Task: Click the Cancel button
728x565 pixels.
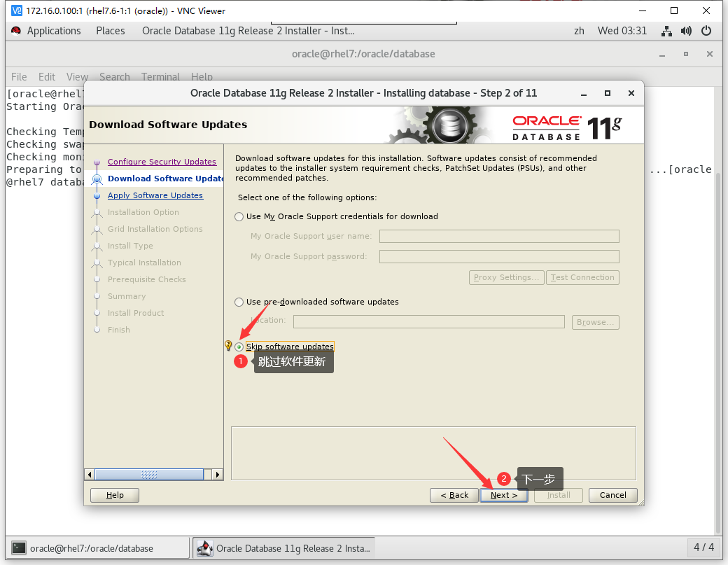Action: pyautogui.click(x=613, y=495)
